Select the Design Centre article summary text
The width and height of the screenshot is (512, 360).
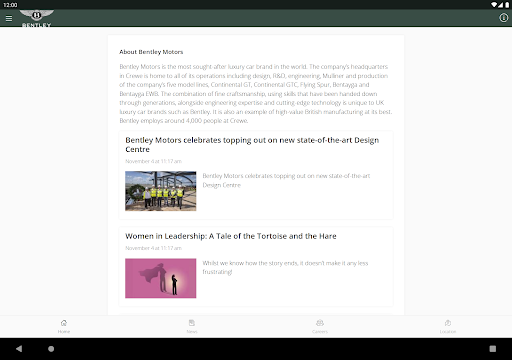[286, 180]
